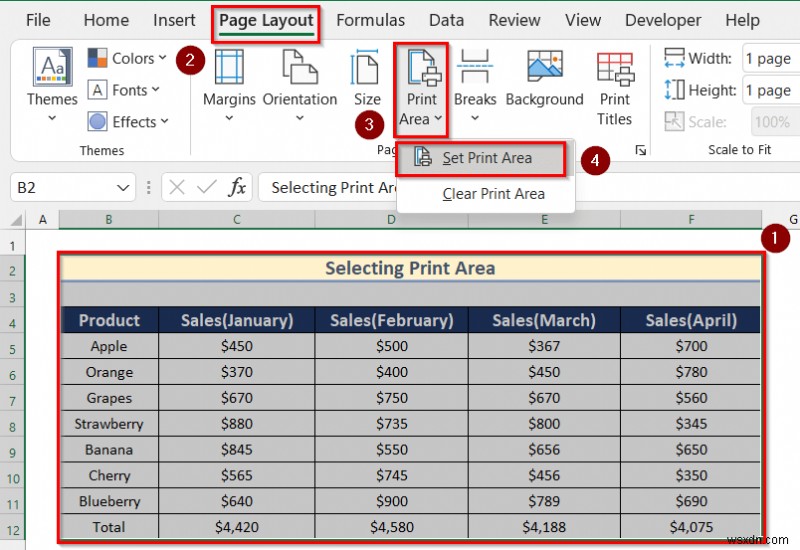The width and height of the screenshot is (800, 550).
Task: Click the Print Area button
Action: click(x=421, y=88)
